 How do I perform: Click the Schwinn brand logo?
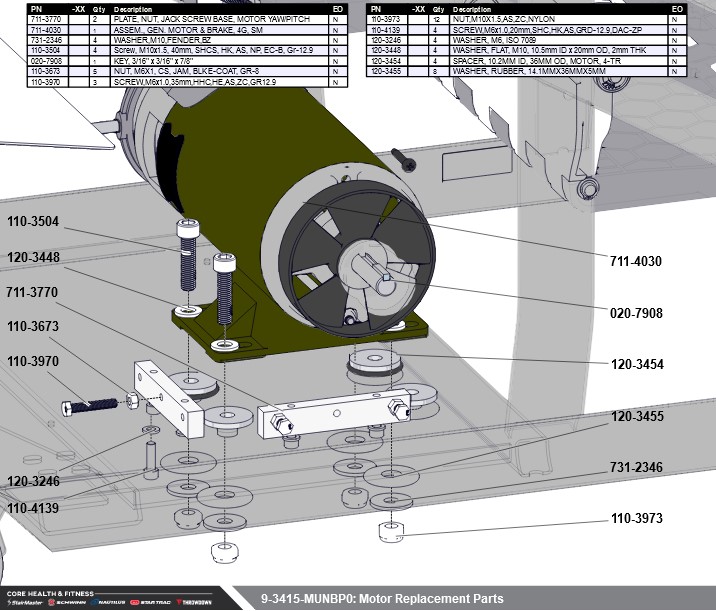[65, 602]
